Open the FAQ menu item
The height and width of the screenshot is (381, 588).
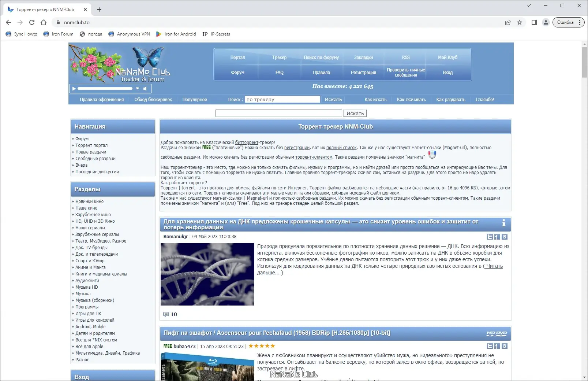pyautogui.click(x=280, y=73)
